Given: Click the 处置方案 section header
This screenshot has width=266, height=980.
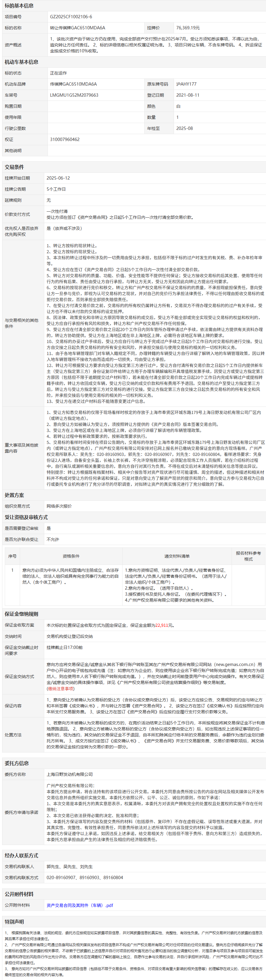Looking at the screenshot, I should pos(14,495).
